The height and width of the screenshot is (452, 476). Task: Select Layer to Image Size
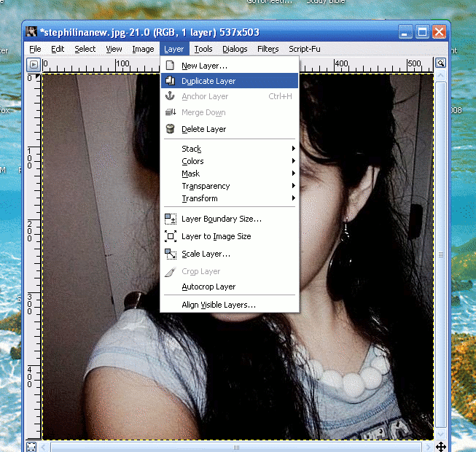pos(230,236)
